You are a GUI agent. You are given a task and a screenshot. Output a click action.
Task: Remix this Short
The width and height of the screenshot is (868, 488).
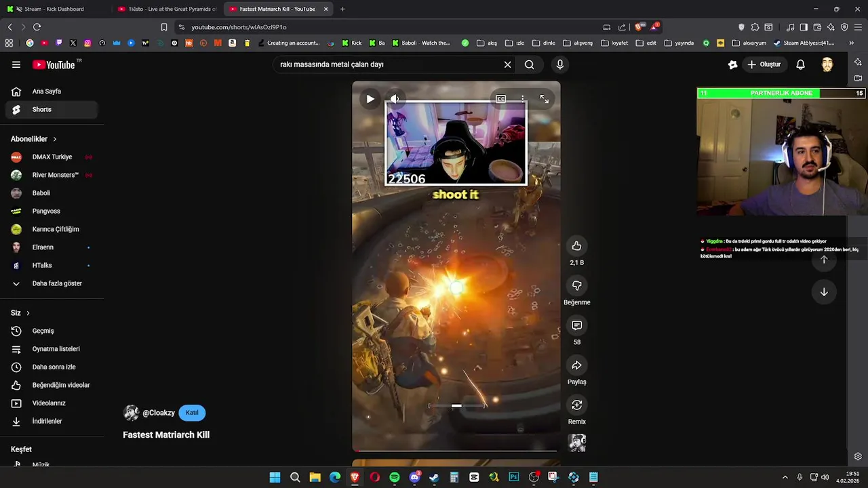point(576,405)
